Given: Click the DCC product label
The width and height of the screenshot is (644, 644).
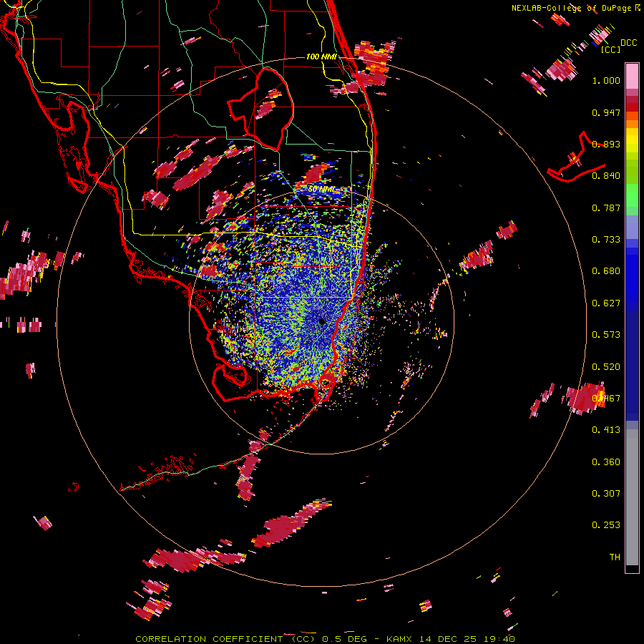Looking at the screenshot, I should (628, 43).
